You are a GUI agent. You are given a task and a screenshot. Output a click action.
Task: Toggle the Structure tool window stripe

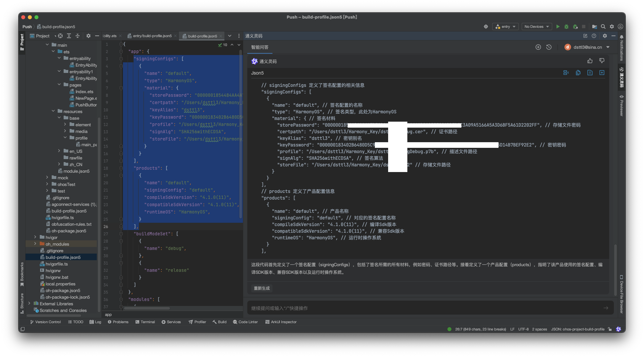click(22, 303)
